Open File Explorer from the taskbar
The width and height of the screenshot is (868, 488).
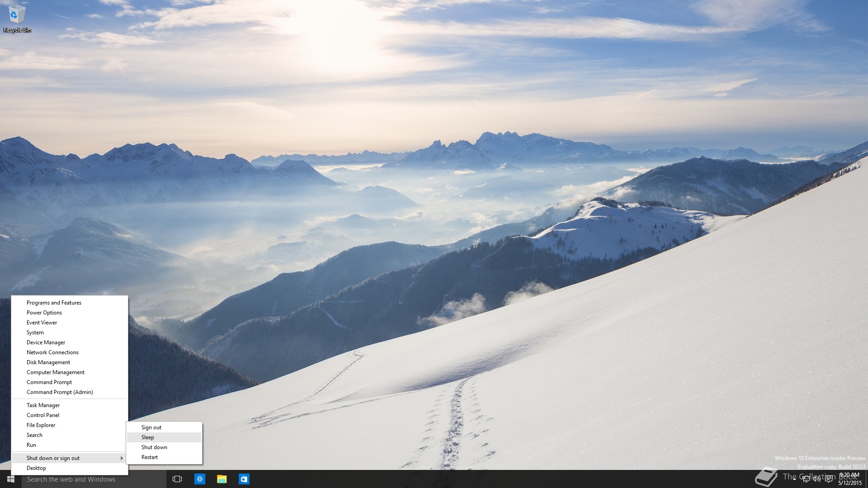point(222,479)
